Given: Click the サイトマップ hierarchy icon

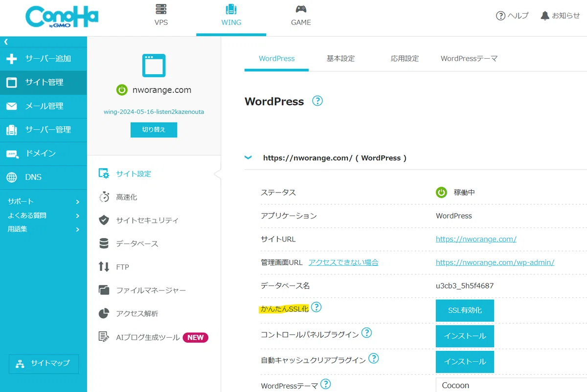Looking at the screenshot, I should pyautogui.click(x=20, y=364).
